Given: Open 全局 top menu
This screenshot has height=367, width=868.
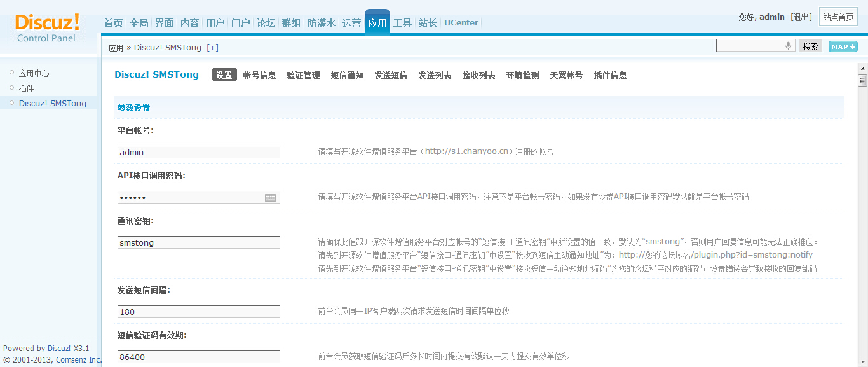Looking at the screenshot, I should (139, 23).
